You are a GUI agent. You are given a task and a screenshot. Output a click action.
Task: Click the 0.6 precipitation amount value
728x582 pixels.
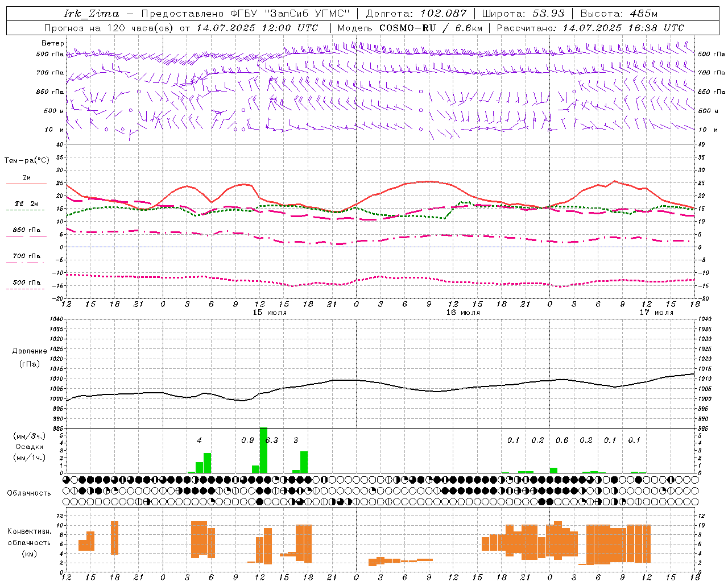562,440
